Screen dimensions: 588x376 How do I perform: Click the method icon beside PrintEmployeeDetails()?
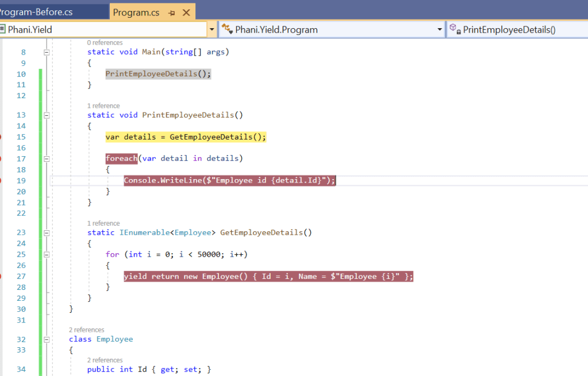[x=454, y=29]
